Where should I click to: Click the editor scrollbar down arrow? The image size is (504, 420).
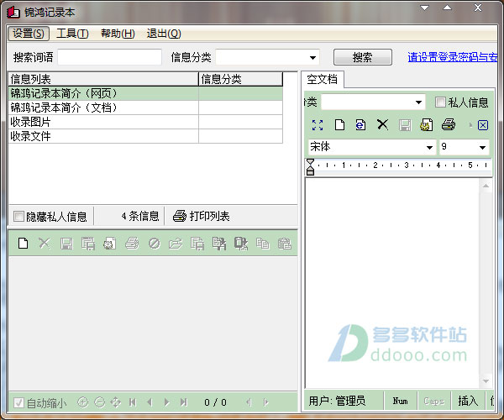486,381
